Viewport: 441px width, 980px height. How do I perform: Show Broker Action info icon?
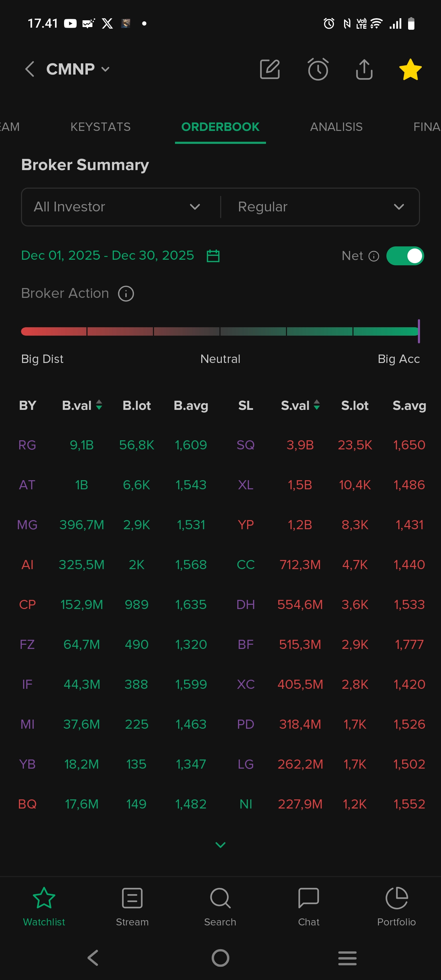126,294
